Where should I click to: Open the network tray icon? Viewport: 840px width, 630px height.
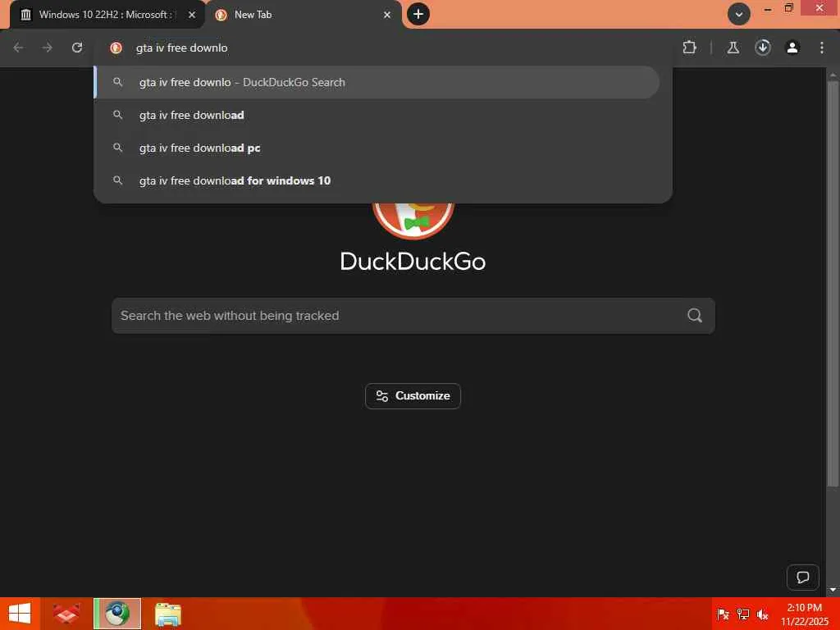pyautogui.click(x=742, y=614)
